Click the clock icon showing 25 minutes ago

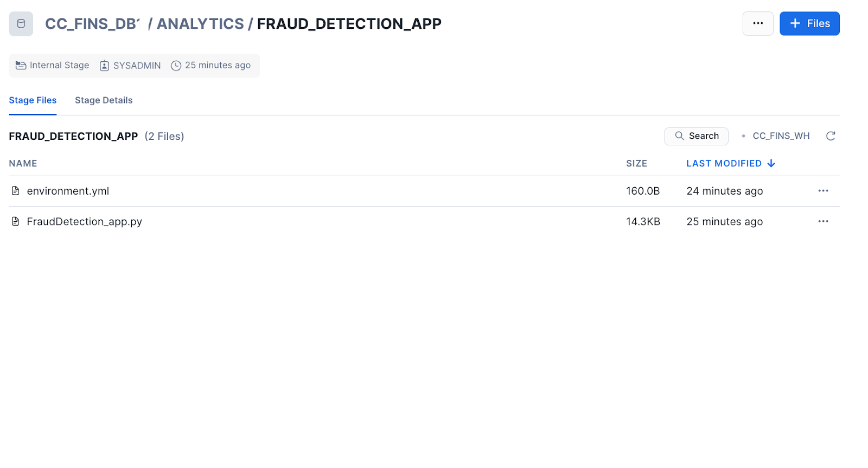(176, 65)
